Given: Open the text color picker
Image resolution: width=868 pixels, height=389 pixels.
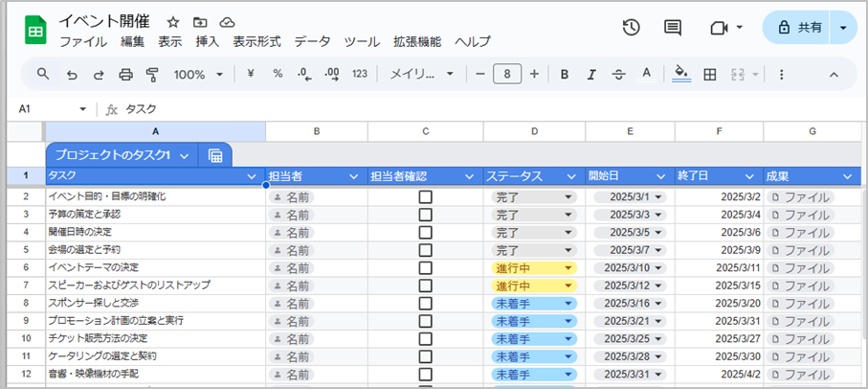Looking at the screenshot, I should coord(646,74).
